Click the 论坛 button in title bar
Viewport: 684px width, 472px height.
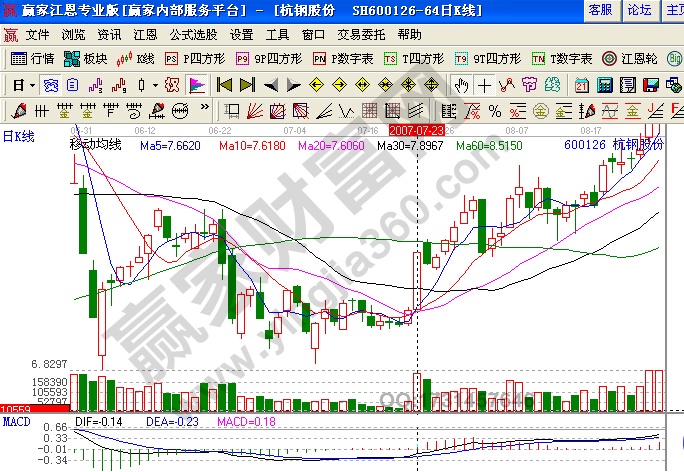click(x=638, y=10)
